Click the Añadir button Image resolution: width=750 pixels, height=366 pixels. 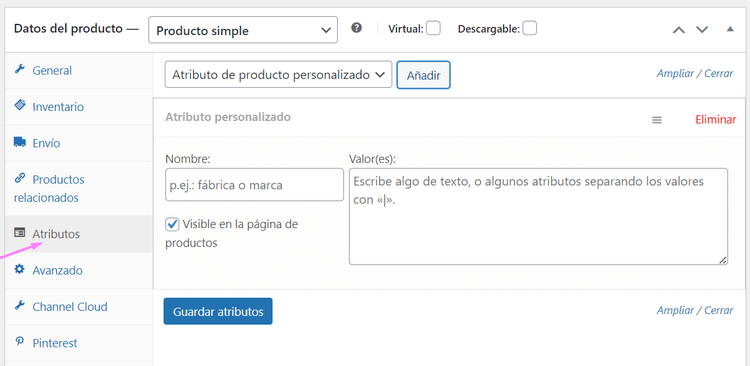(423, 75)
